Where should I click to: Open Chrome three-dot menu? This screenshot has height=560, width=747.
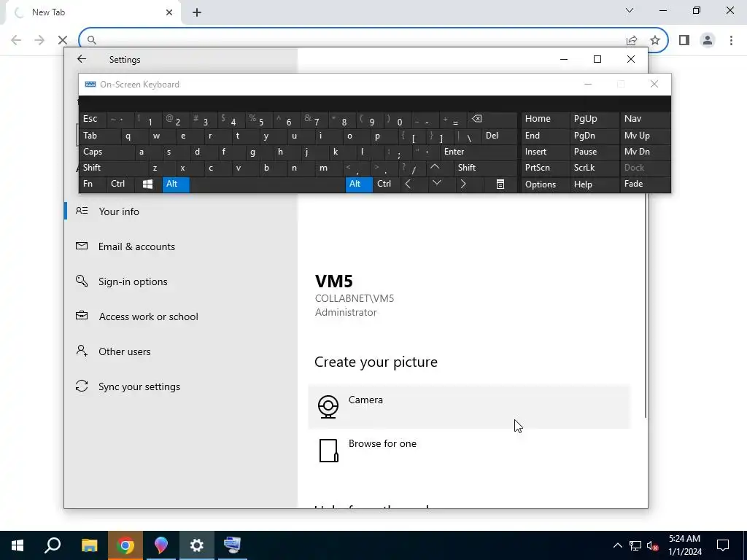point(731,40)
